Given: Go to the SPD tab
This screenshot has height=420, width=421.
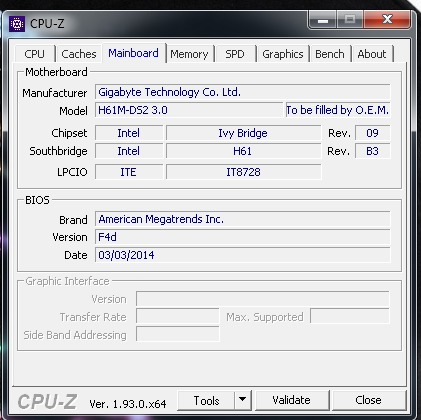Looking at the screenshot, I should [235, 54].
